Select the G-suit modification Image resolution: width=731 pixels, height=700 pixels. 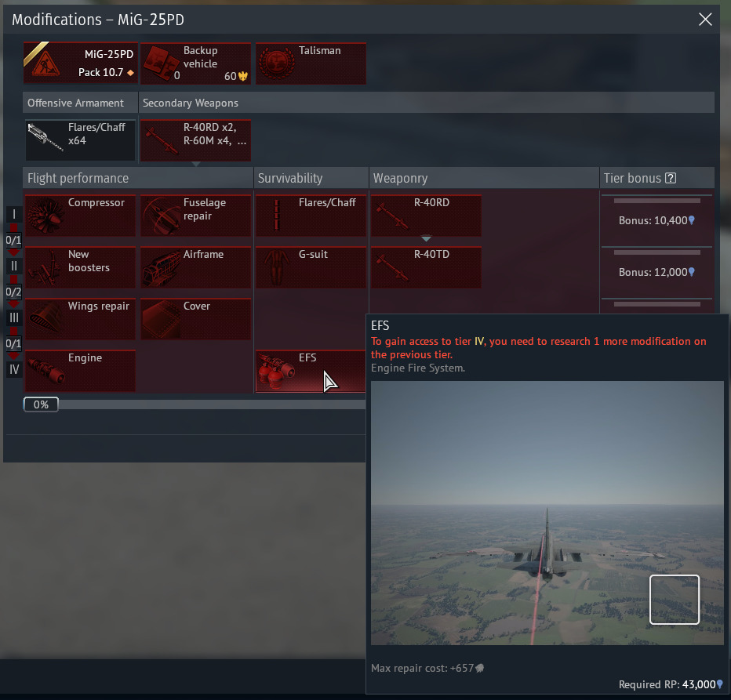(x=311, y=267)
